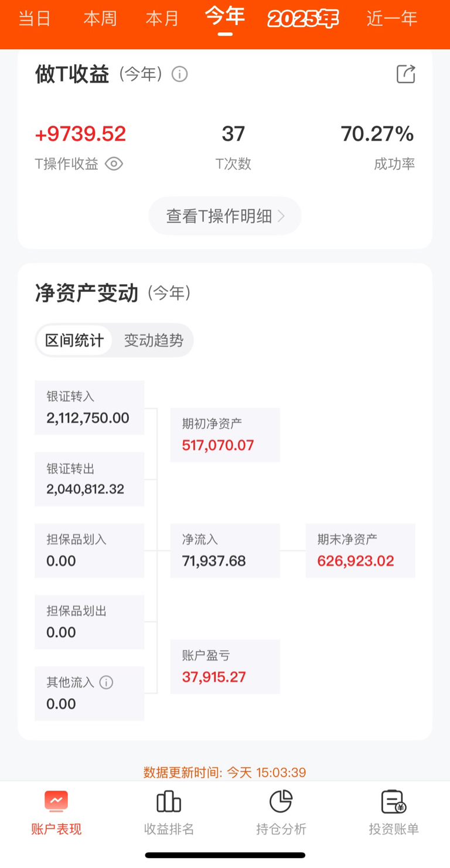Toggle the eye icon beside T操作收益
The image size is (450, 868).
114,164
